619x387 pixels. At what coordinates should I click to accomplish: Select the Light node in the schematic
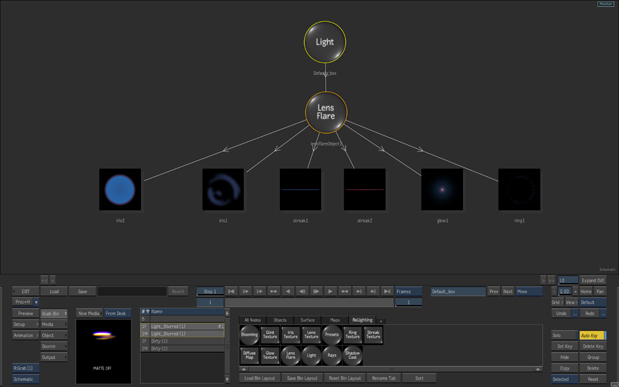pos(325,42)
